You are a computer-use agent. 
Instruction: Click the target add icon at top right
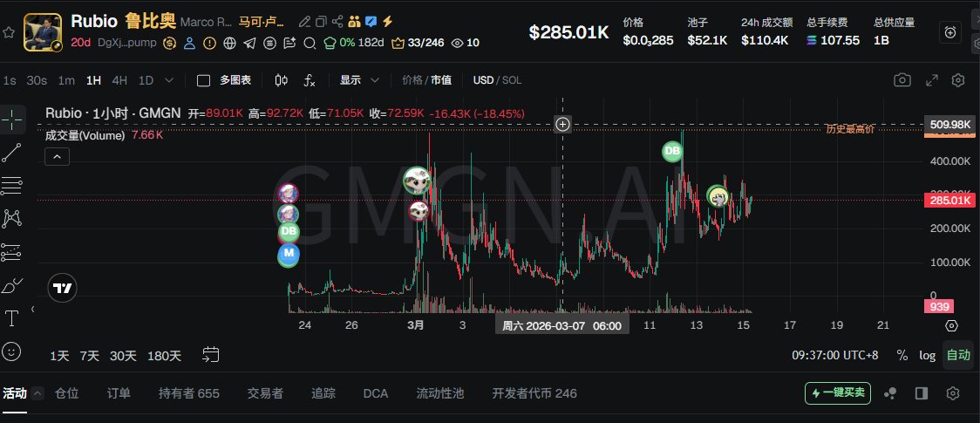pyautogui.click(x=950, y=32)
